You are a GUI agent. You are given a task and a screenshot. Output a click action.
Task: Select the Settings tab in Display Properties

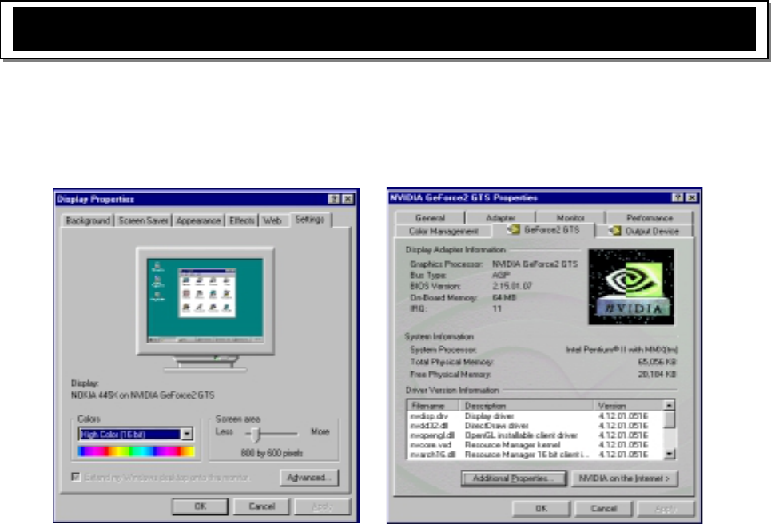coord(310,220)
